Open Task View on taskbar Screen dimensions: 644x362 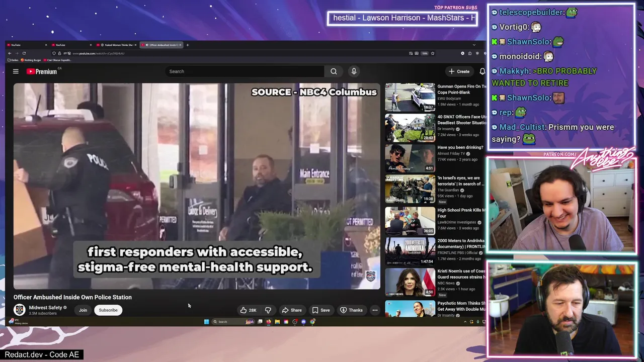click(x=260, y=322)
